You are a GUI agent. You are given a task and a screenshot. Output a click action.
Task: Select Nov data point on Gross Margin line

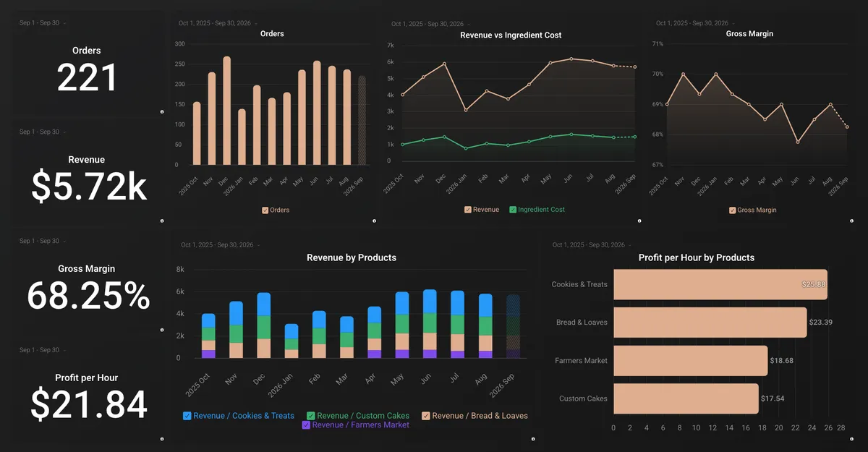[683, 74]
